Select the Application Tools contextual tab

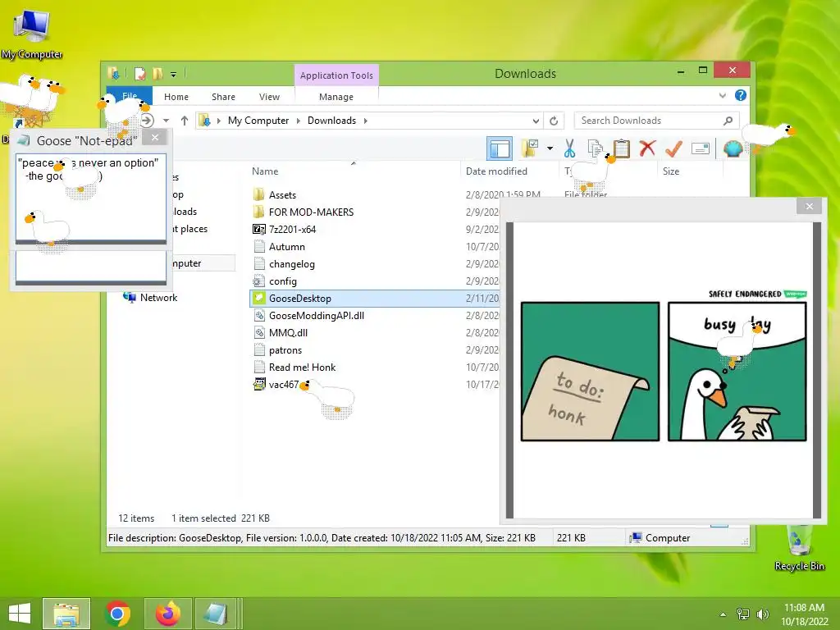[336, 75]
